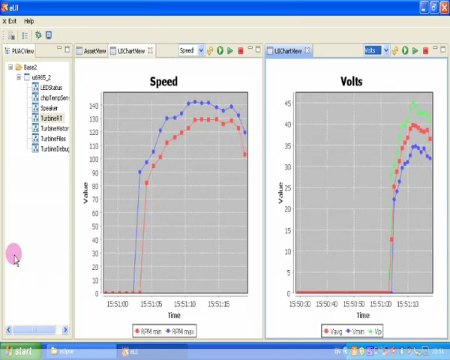Open the Help menu

pos(29,21)
